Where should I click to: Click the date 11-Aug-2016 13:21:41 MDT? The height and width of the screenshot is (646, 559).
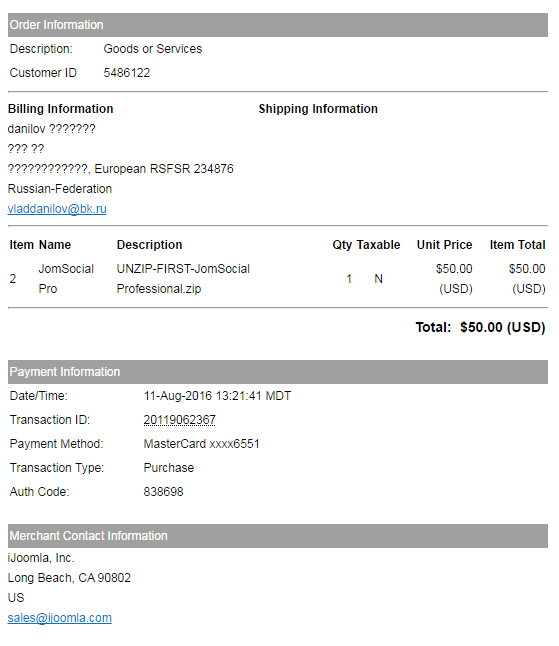click(x=217, y=396)
